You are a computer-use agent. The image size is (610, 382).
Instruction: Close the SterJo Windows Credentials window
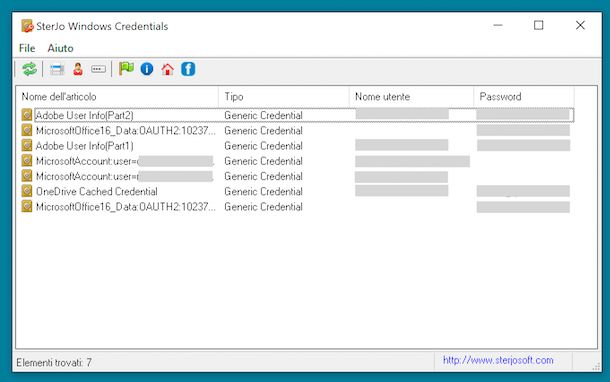[x=580, y=25]
